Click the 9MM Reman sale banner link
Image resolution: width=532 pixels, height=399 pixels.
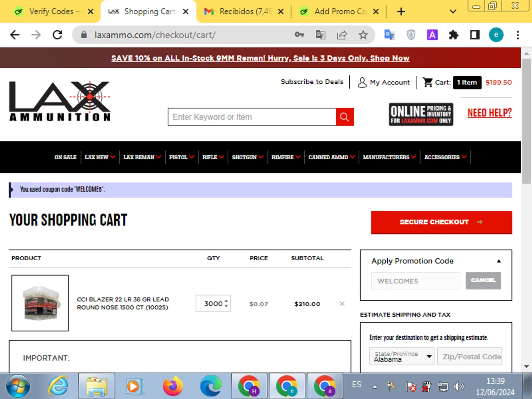coord(260,58)
